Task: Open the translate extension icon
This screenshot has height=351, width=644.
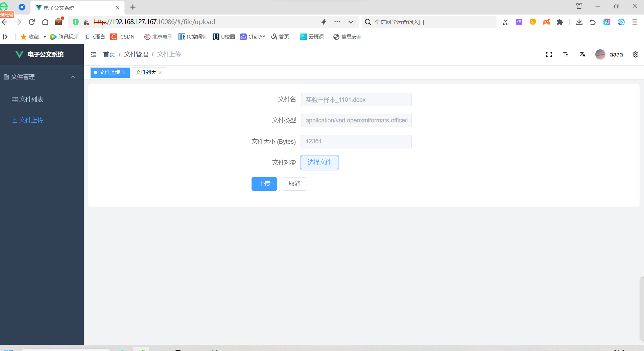Action: 519,22
